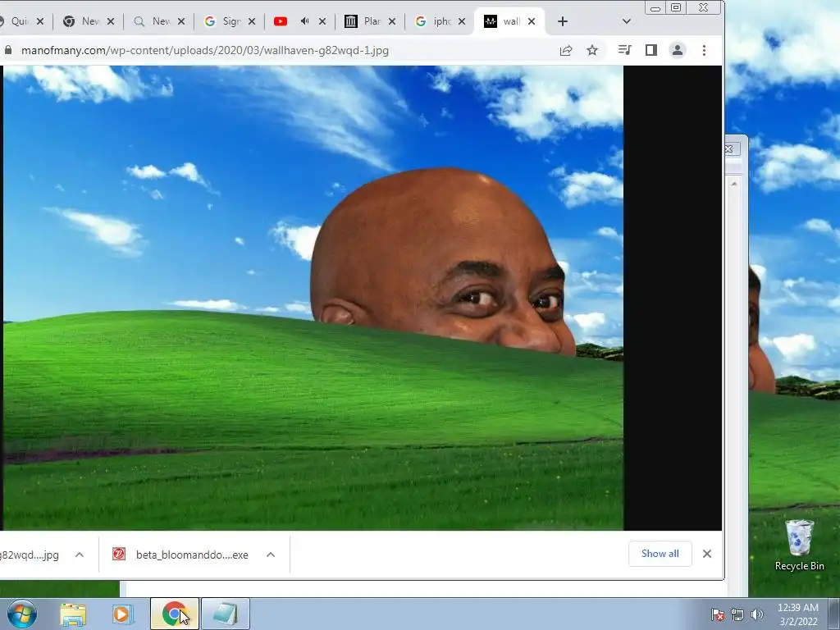Open a new tab with plus button
The height and width of the screenshot is (630, 840).
click(563, 21)
